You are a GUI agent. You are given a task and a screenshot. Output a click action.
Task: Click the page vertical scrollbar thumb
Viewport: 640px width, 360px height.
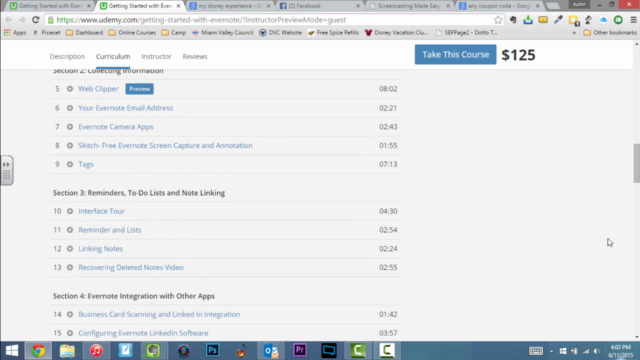636,163
